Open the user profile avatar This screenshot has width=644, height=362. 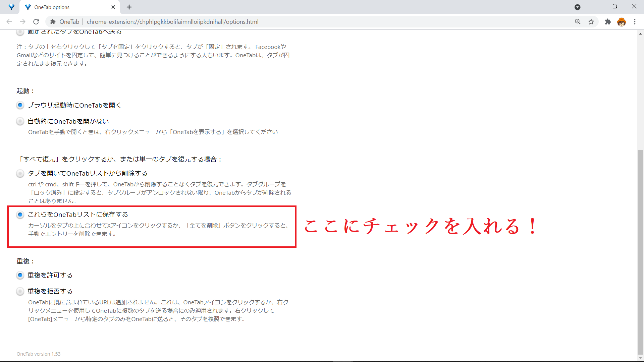pos(622,22)
